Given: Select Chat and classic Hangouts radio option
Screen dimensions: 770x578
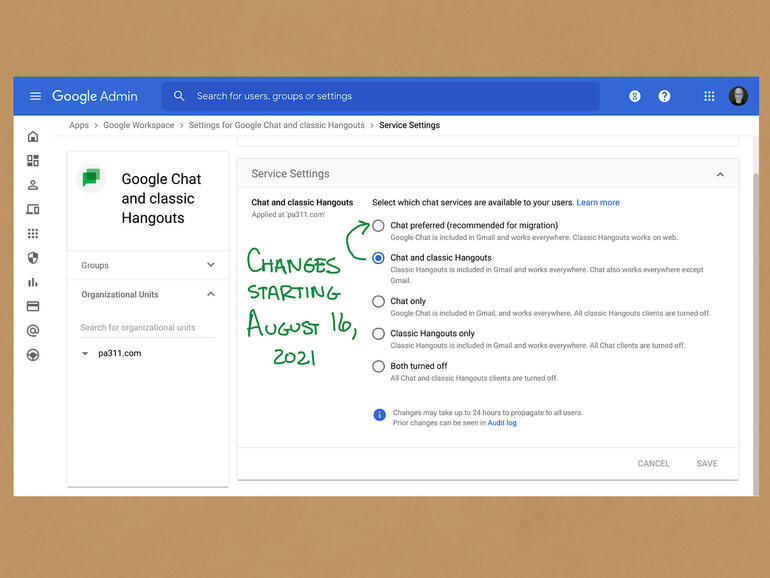Looking at the screenshot, I should (x=378, y=258).
